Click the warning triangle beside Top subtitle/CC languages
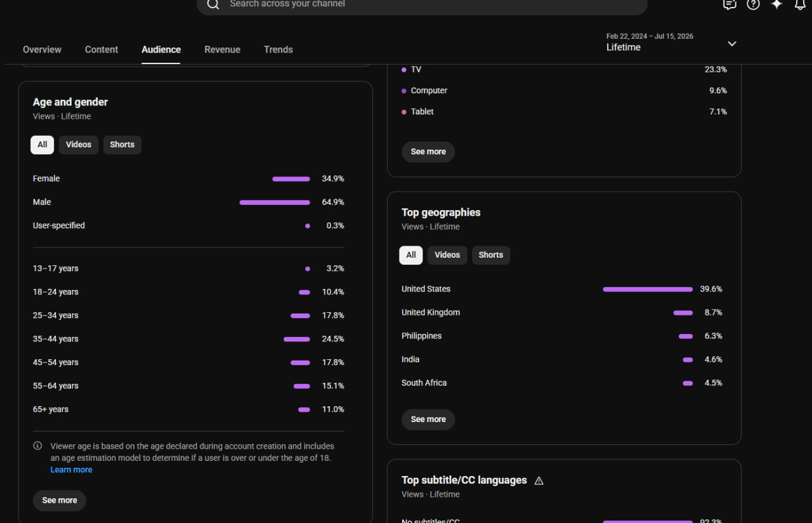The image size is (812, 523). (539, 480)
